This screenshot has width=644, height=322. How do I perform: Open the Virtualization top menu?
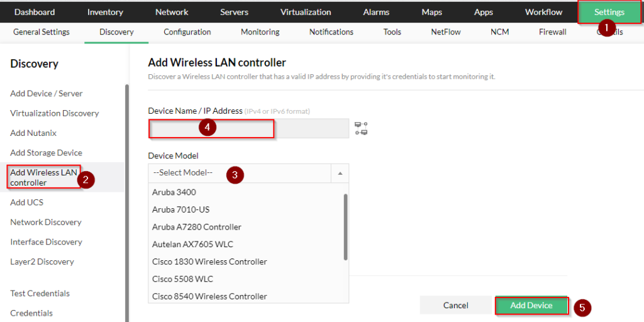pyautogui.click(x=306, y=12)
